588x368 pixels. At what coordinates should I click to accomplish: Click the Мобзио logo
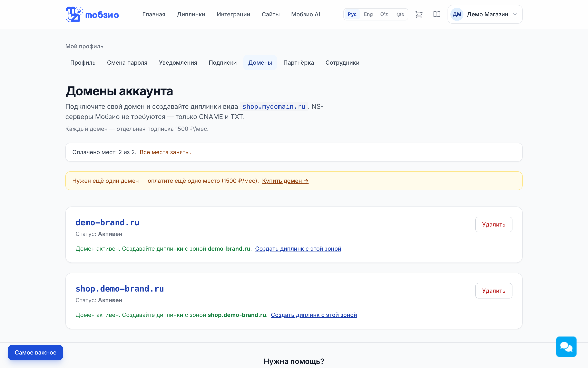pyautogui.click(x=92, y=14)
